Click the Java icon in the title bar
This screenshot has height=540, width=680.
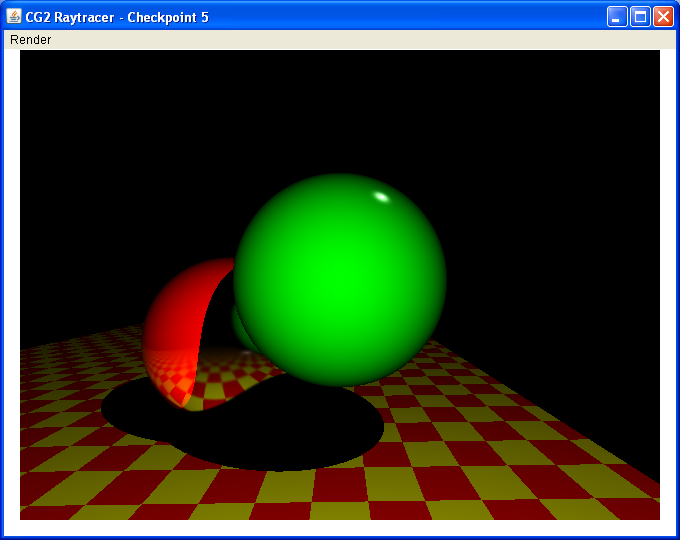tap(15, 17)
